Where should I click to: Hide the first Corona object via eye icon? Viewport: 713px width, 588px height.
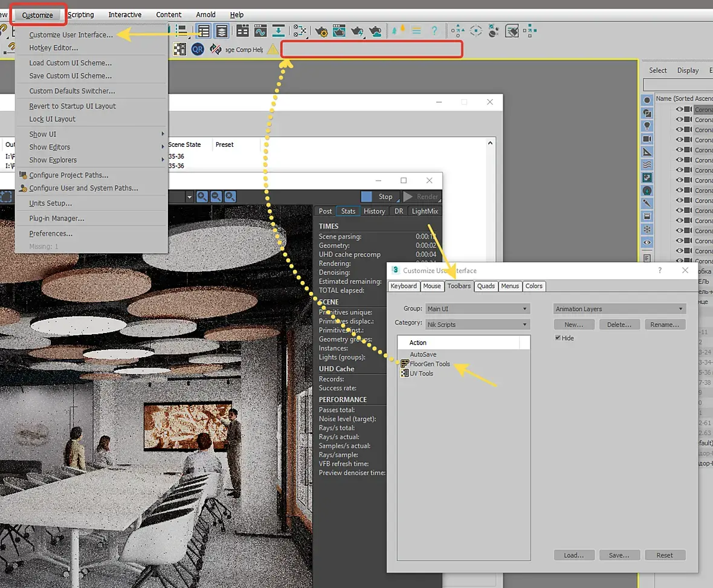point(680,109)
